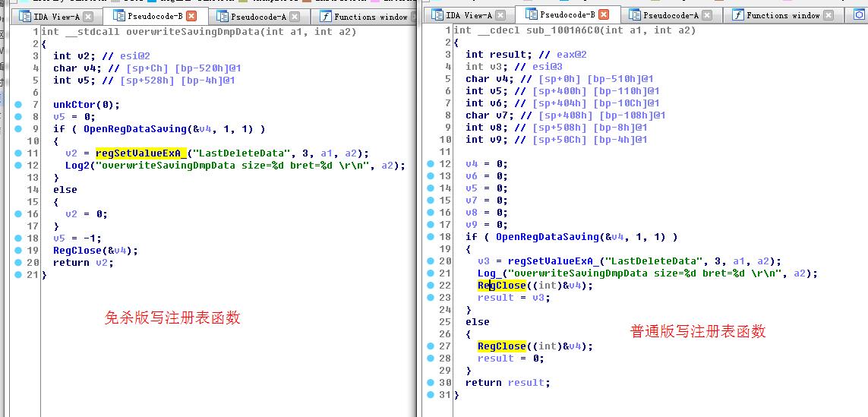Close IDA View-A tab in right window
The image size is (868, 417).
point(500,15)
